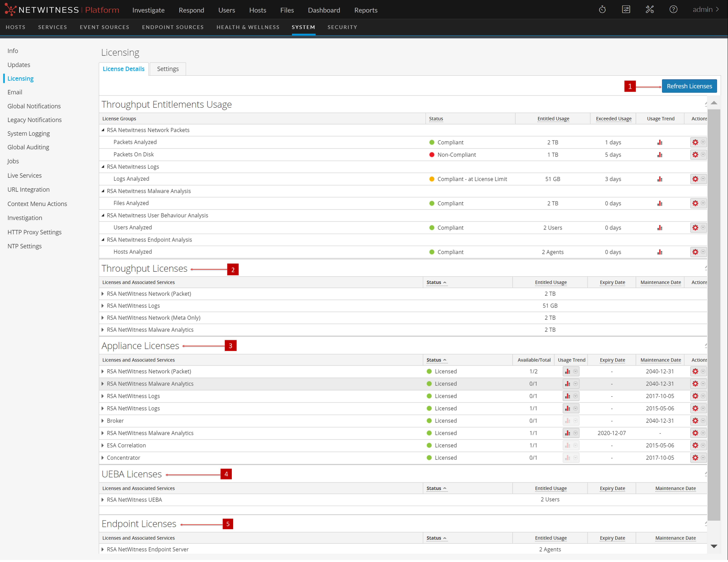The image size is (728, 562).
Task: Expand the Broker appliance license row
Action: point(103,420)
